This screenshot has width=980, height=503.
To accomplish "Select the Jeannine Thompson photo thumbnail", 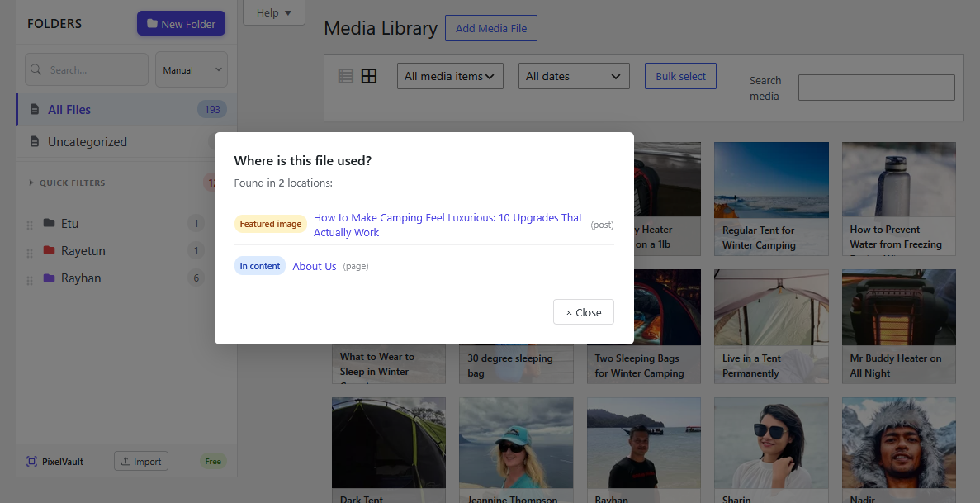I will coord(516,450).
